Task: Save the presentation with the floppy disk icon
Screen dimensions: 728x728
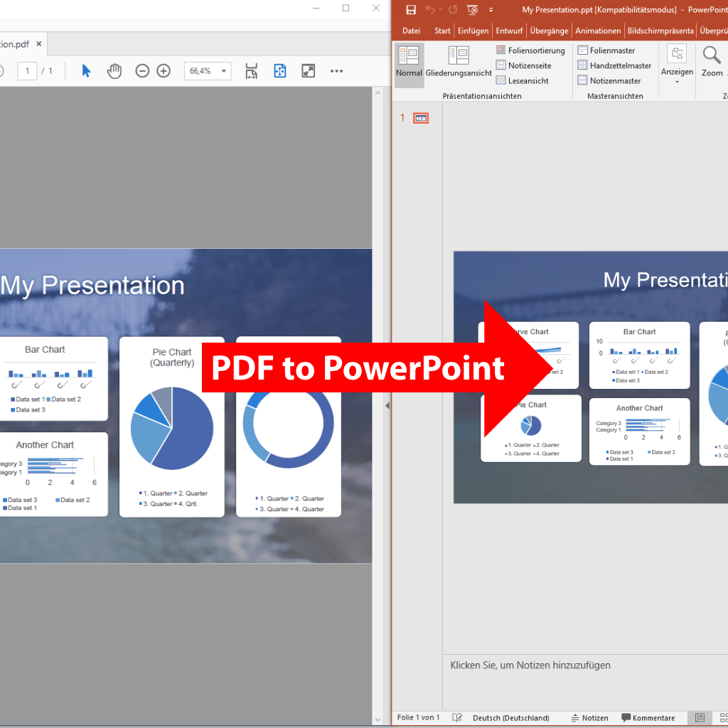Action: [410, 10]
